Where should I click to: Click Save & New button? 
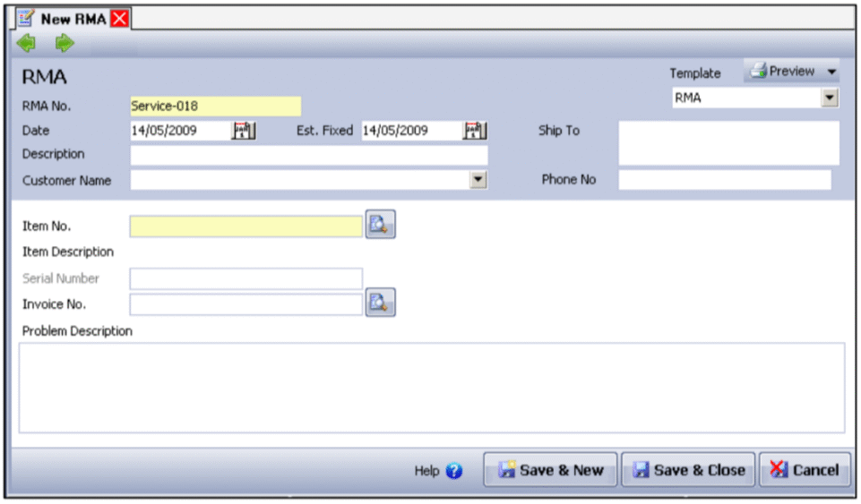pyautogui.click(x=550, y=470)
